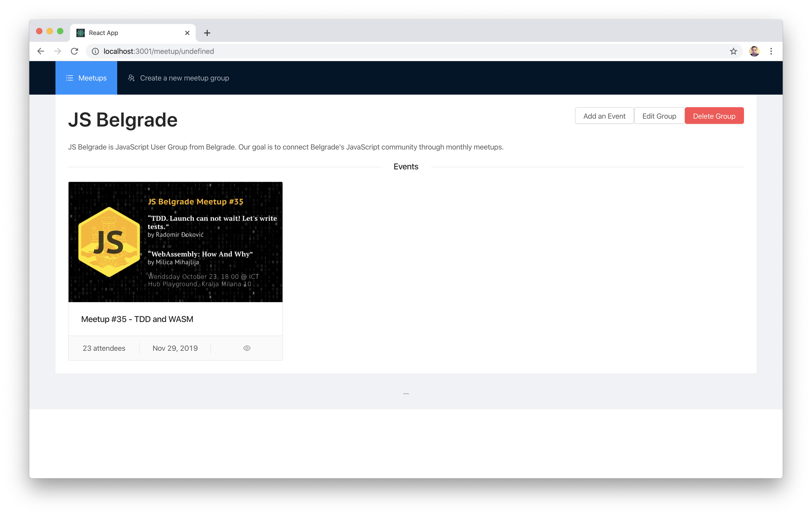Click the red Delete Group button

click(x=714, y=116)
